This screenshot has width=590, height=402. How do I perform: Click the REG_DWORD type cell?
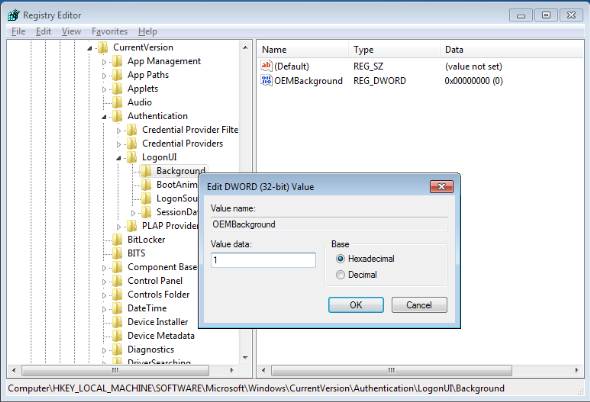(379, 81)
